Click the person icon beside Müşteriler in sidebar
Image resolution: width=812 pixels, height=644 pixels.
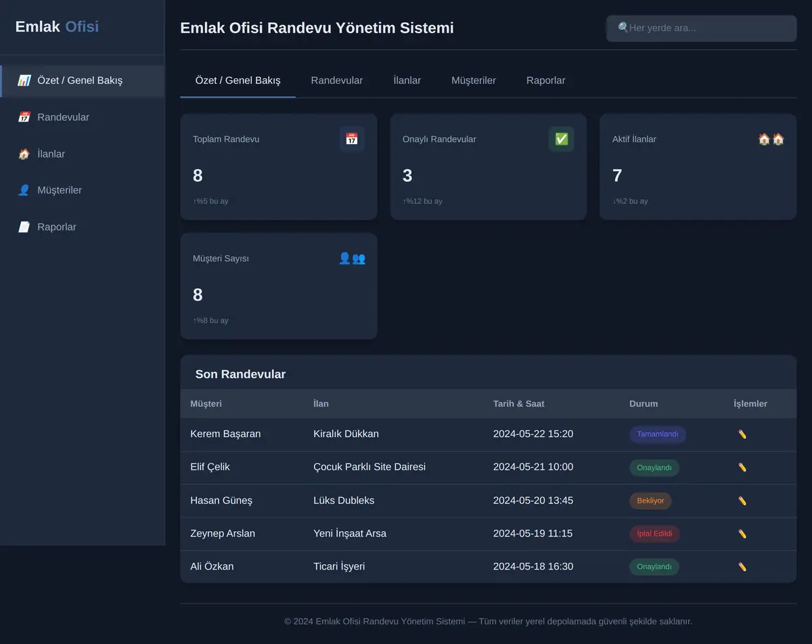24,190
